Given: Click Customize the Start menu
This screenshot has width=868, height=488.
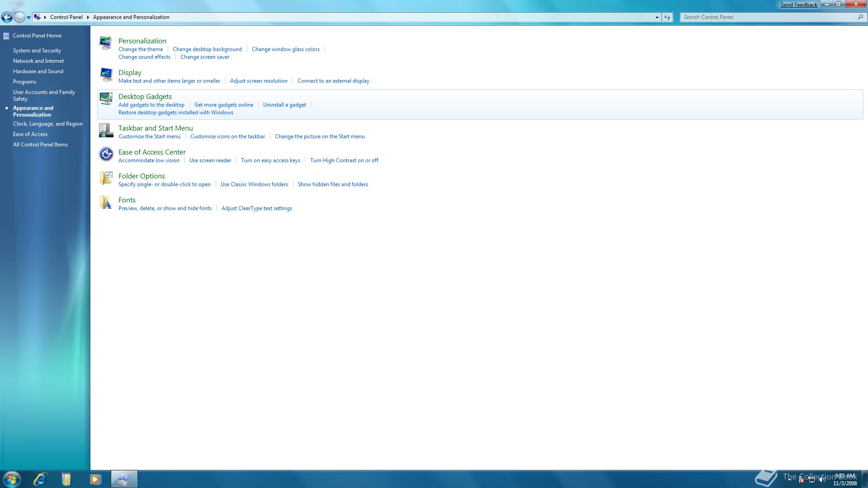Looking at the screenshot, I should (149, 136).
